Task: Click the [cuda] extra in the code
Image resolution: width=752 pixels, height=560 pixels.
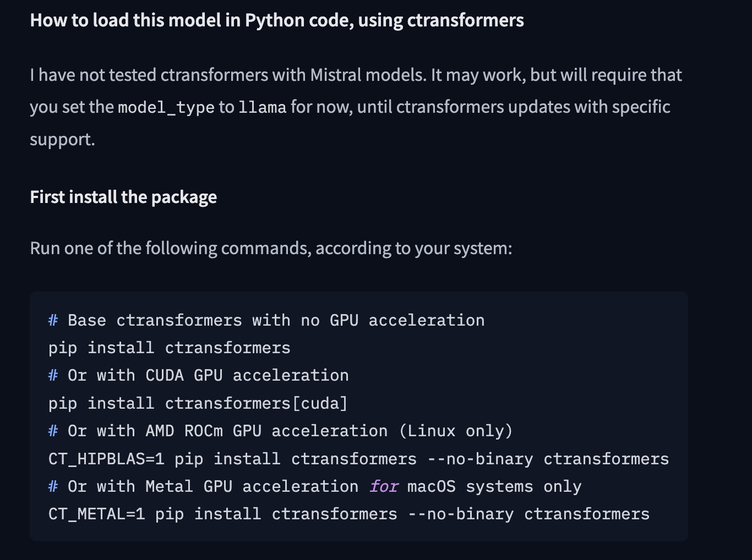Action: 320,403
